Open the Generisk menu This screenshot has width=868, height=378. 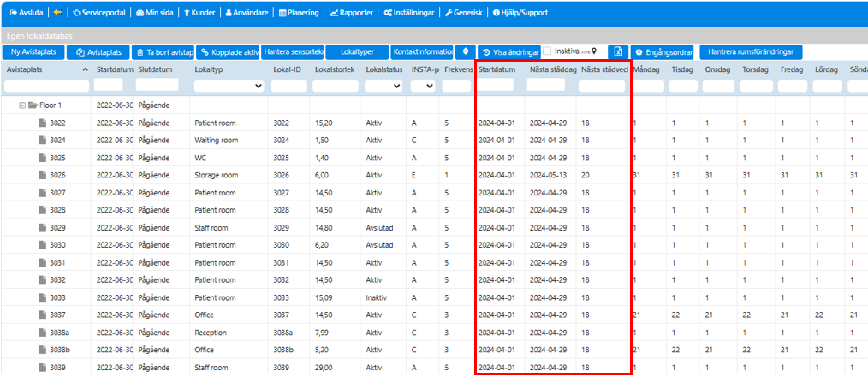(x=464, y=12)
